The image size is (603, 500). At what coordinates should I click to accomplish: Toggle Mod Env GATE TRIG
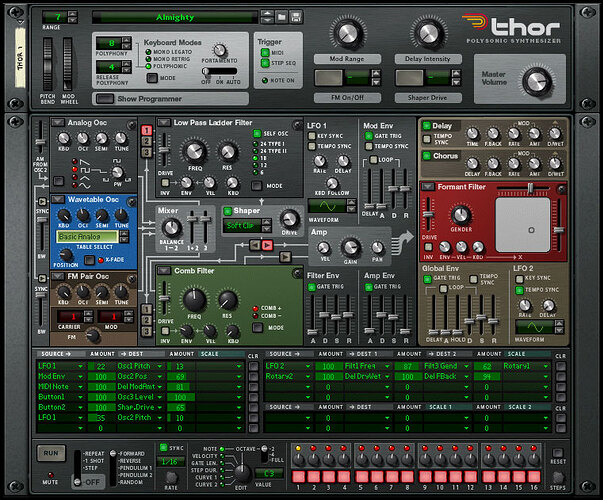pos(368,136)
